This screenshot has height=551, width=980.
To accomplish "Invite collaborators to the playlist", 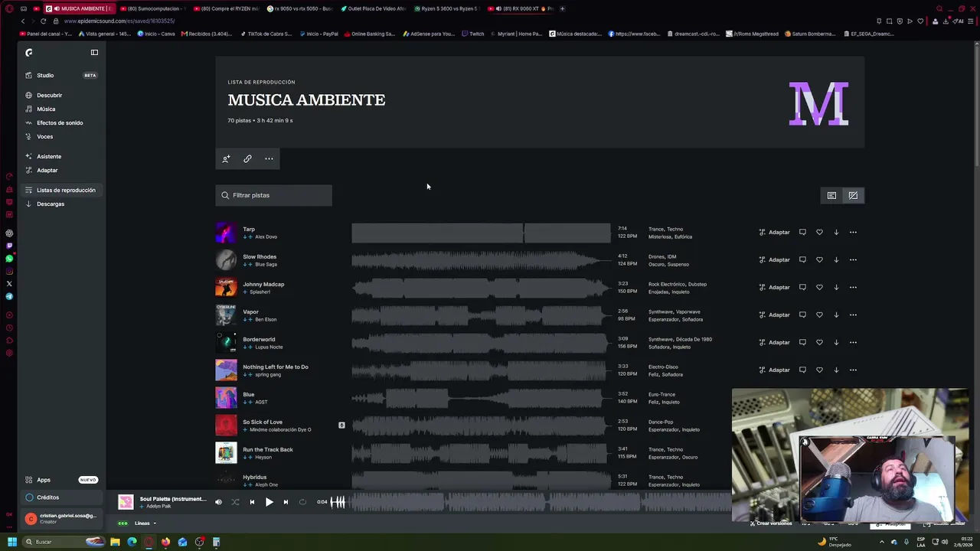I will point(226,158).
